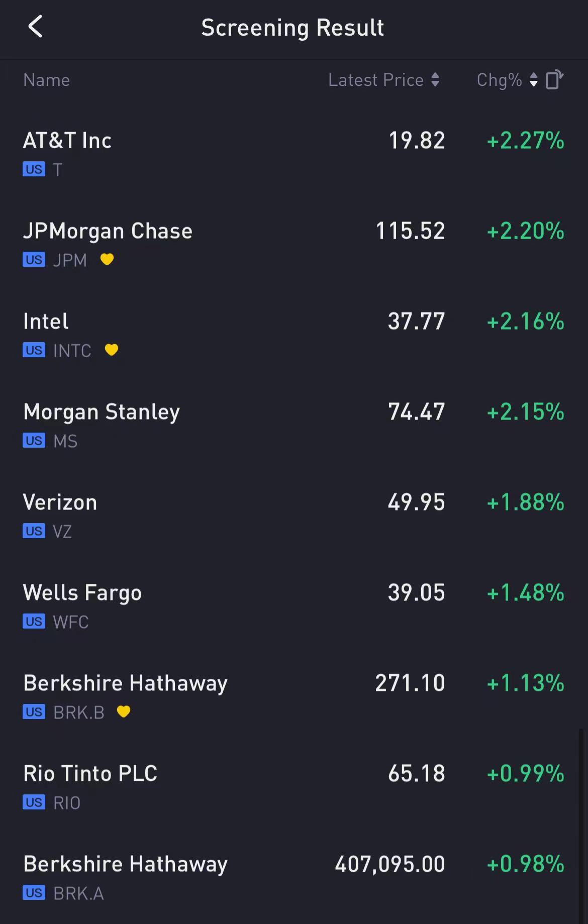
Task: Click the US badge beside RIO ticker
Action: pyautogui.click(x=34, y=802)
